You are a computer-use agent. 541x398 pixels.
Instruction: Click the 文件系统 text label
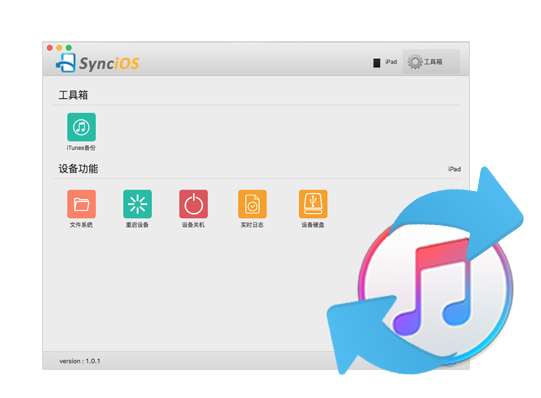click(x=81, y=225)
